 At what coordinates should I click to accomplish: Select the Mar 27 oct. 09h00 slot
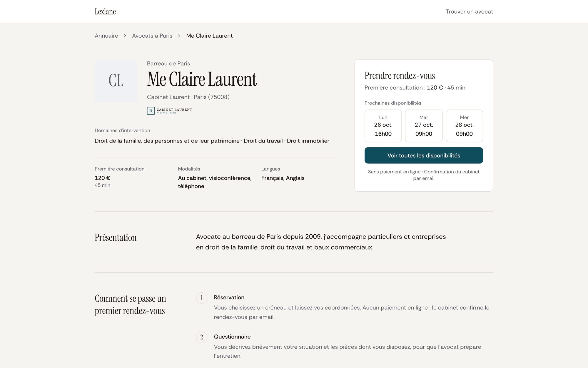coord(424,126)
